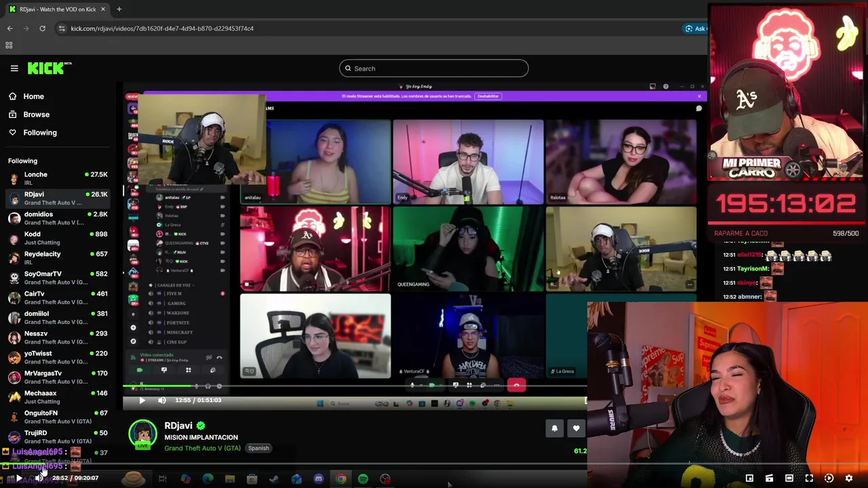Image resolution: width=868 pixels, height=488 pixels.
Task: Open File Explorer from the taskbar
Action: click(x=230, y=479)
